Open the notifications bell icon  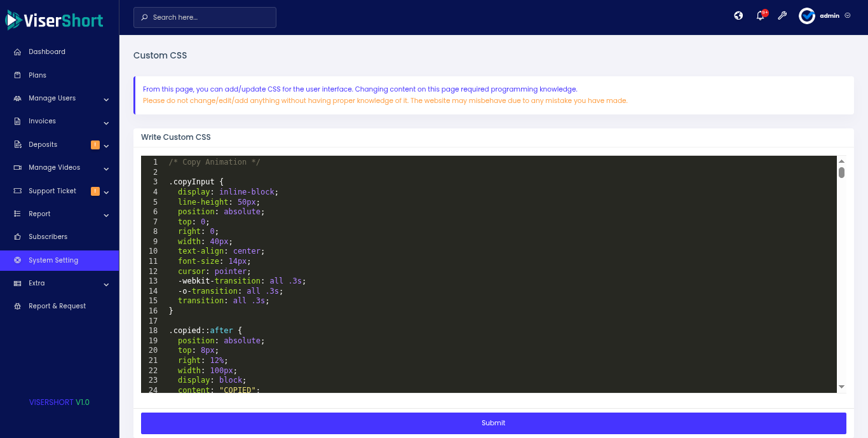tap(760, 16)
